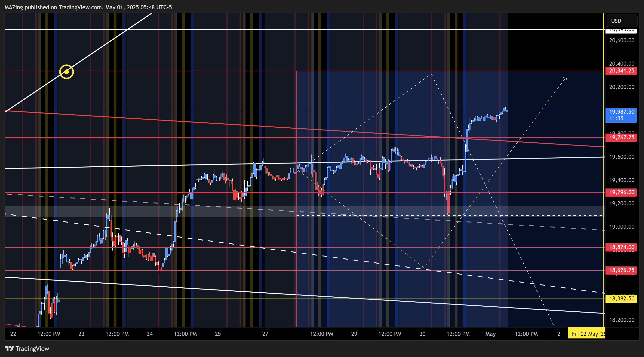Click the yellow circle marker on the trendline
The height and width of the screenshot is (357, 644).
click(x=67, y=72)
